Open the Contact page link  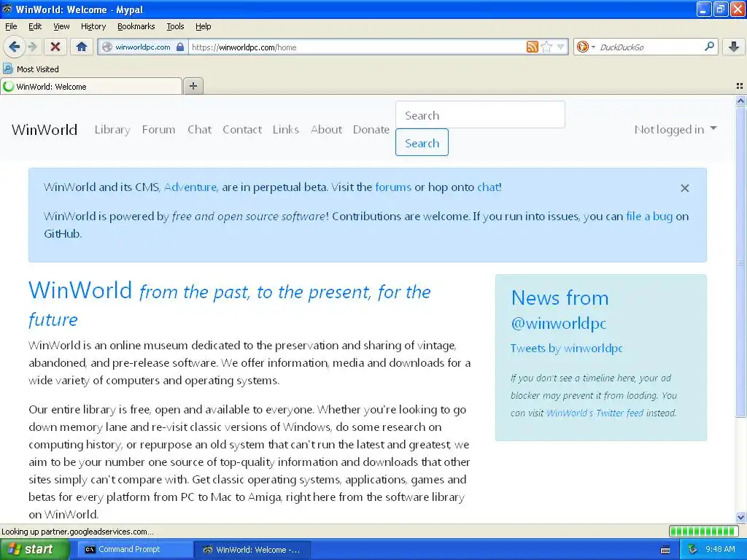[x=242, y=130]
